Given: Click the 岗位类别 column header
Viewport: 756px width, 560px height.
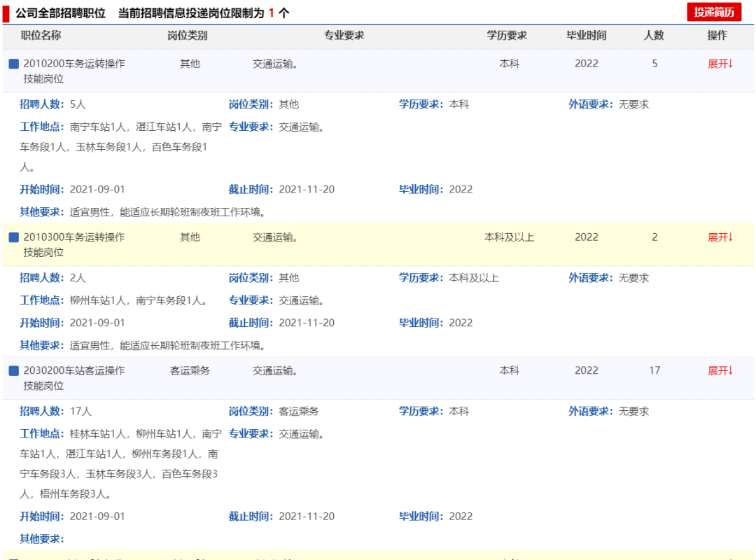Looking at the screenshot, I should coord(187,35).
